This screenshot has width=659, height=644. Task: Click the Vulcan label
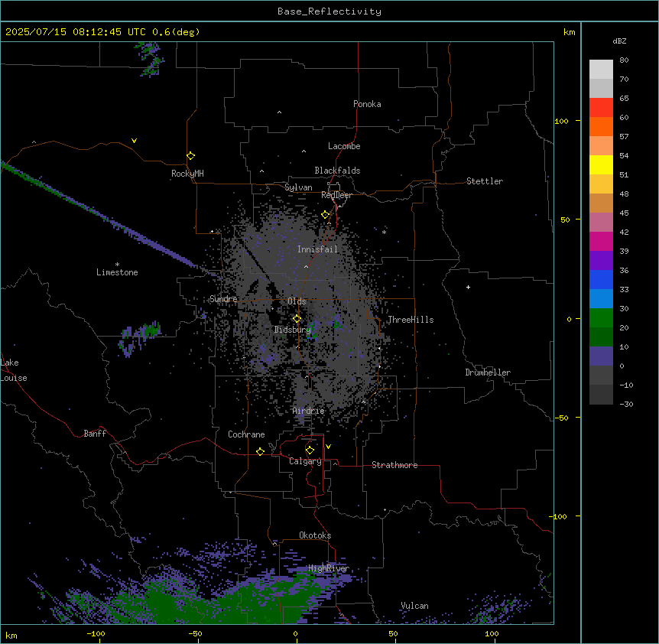[415, 606]
